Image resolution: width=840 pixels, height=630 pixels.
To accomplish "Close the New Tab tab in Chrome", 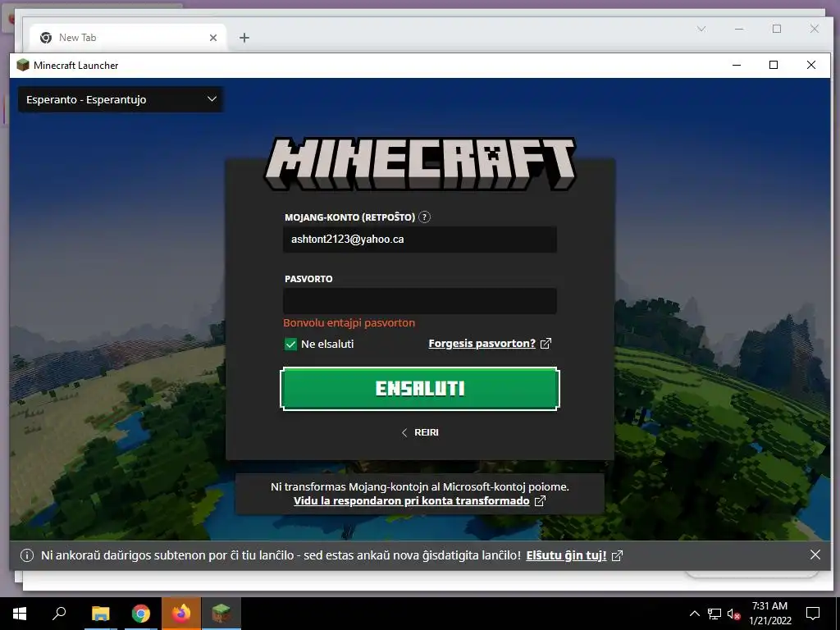I will (213, 38).
